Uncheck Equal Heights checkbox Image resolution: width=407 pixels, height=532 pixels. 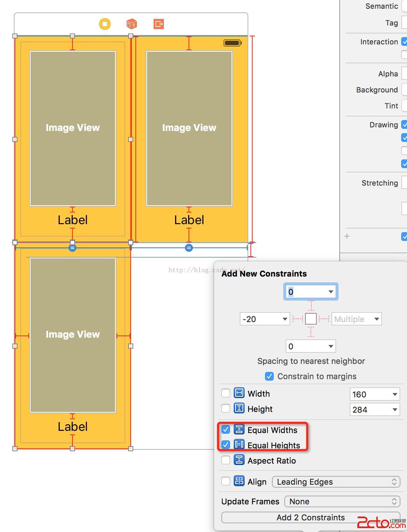tap(226, 445)
